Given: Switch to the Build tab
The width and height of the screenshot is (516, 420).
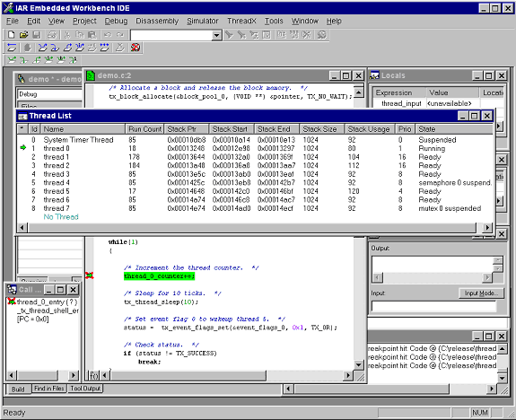Looking at the screenshot, I should (18, 389).
